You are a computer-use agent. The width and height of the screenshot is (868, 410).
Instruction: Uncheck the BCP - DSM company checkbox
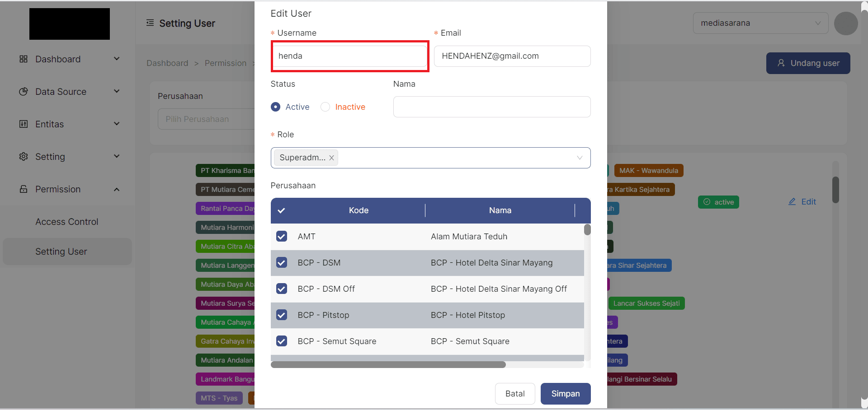pyautogui.click(x=282, y=262)
